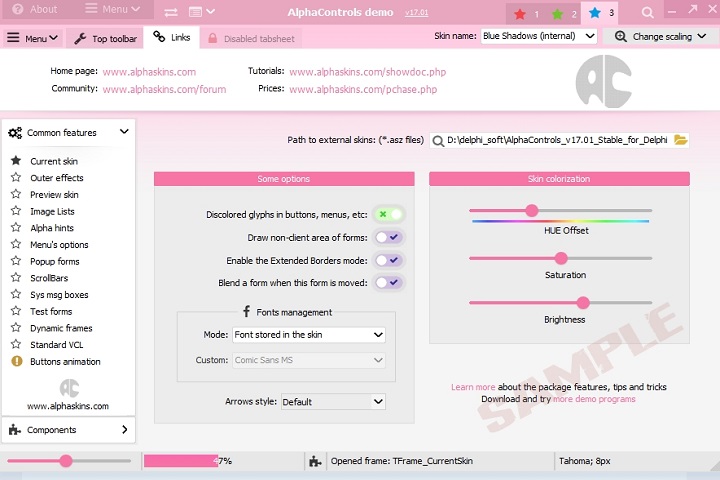Switch to the Links tab
The width and height of the screenshot is (720, 480).
[x=172, y=37]
